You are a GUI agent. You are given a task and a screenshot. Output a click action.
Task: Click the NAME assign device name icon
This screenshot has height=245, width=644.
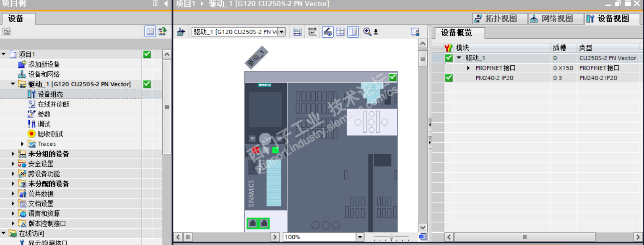tap(312, 32)
